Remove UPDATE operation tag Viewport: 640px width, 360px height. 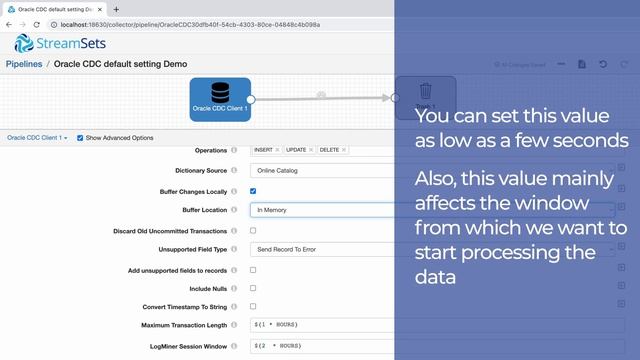click(x=311, y=150)
